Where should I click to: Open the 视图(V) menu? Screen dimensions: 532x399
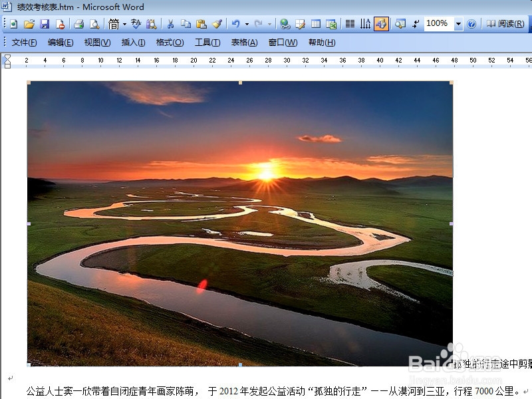coord(97,43)
